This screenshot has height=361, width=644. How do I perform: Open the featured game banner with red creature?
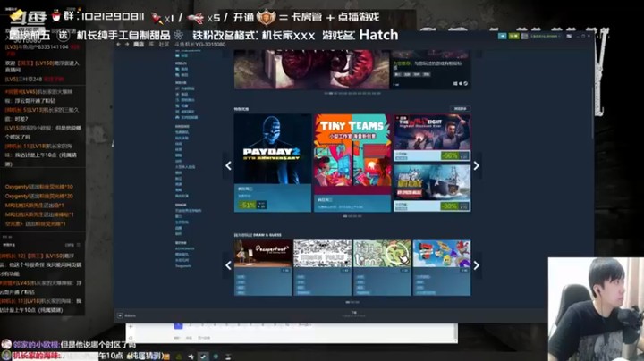click(x=311, y=69)
